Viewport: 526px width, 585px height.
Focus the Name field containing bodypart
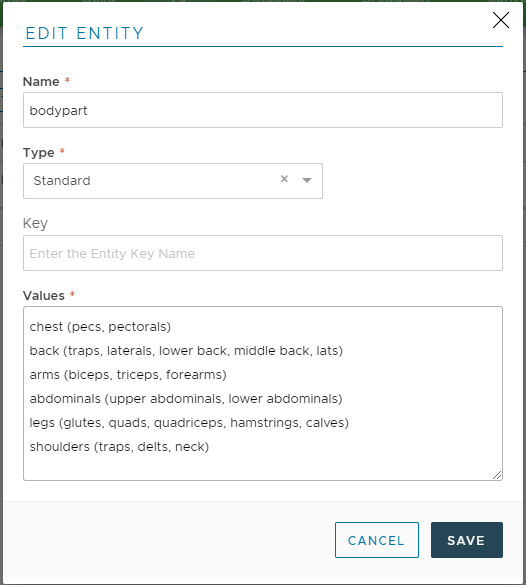(263, 110)
